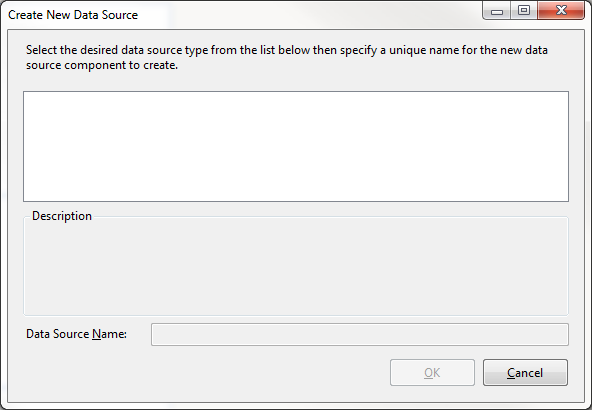
Task: Minimize the Create New Data Source dialog
Action: pyautogui.click(x=497, y=11)
